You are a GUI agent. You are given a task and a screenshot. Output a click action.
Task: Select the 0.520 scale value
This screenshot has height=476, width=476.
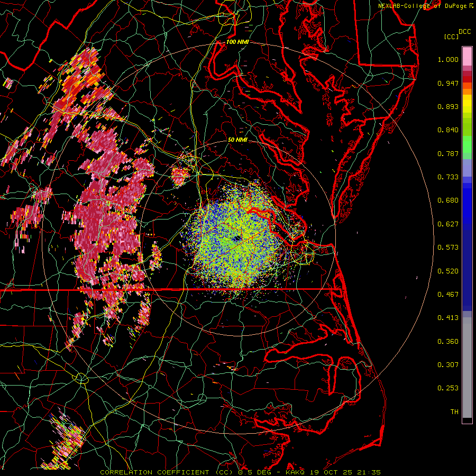coord(448,271)
